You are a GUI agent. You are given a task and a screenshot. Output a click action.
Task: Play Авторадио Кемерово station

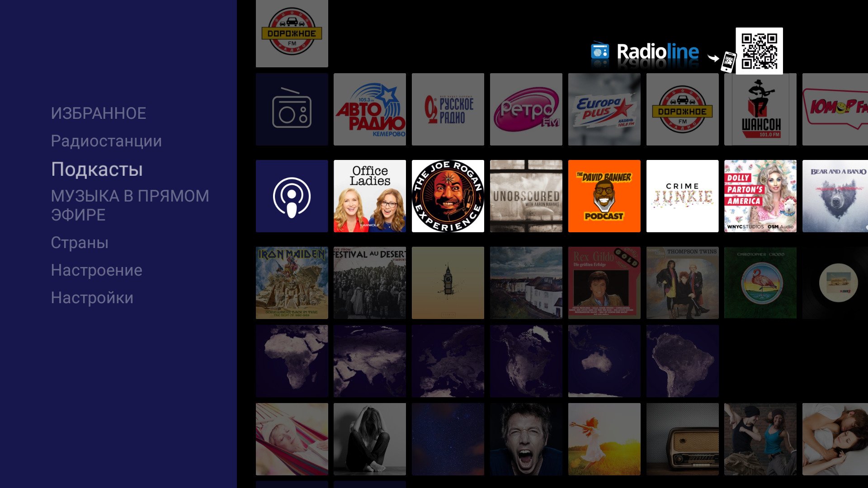click(370, 109)
